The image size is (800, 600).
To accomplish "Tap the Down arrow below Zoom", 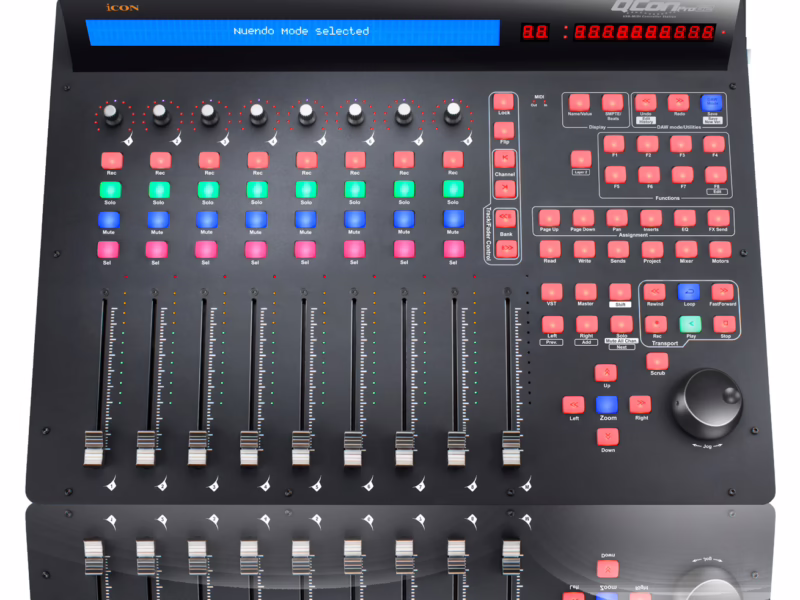I will click(608, 437).
